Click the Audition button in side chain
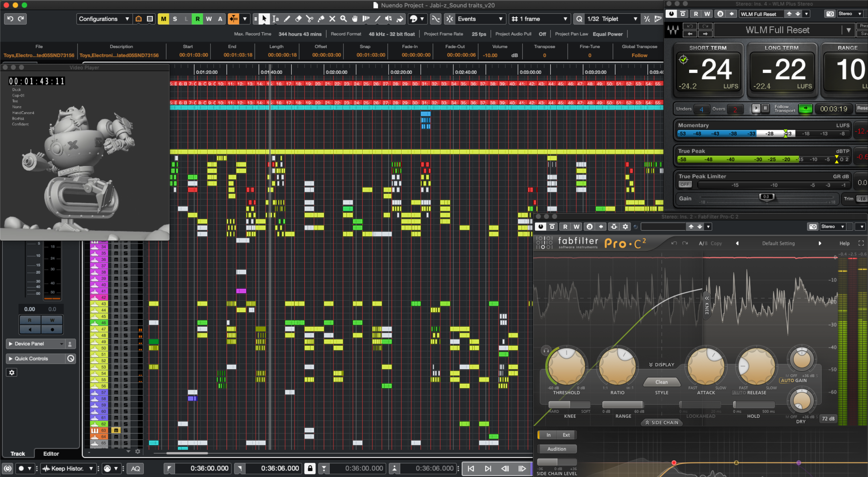The height and width of the screenshot is (477, 868). tap(557, 449)
